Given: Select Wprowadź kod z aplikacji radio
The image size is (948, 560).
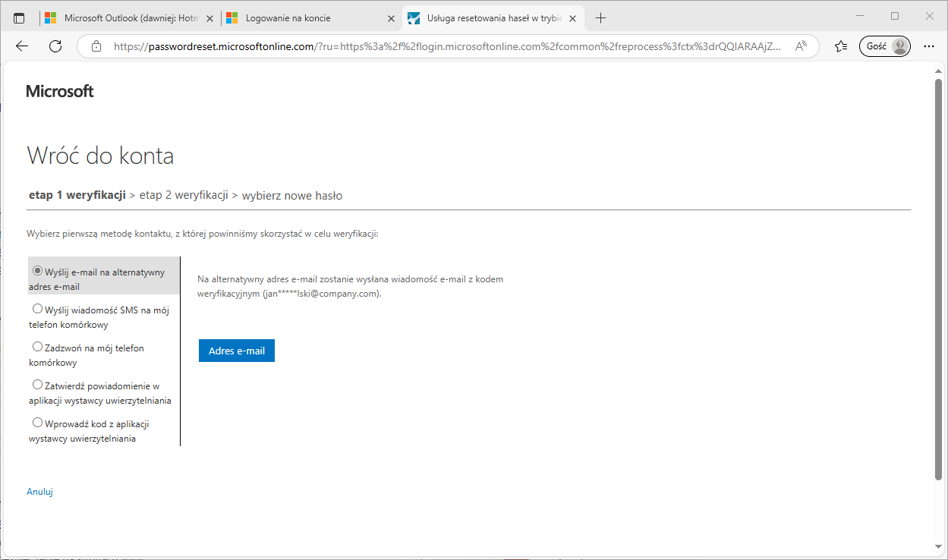Looking at the screenshot, I should [37, 423].
